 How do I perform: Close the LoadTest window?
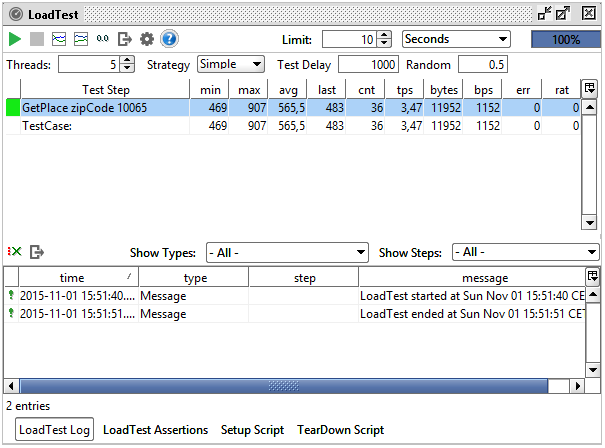(x=589, y=14)
